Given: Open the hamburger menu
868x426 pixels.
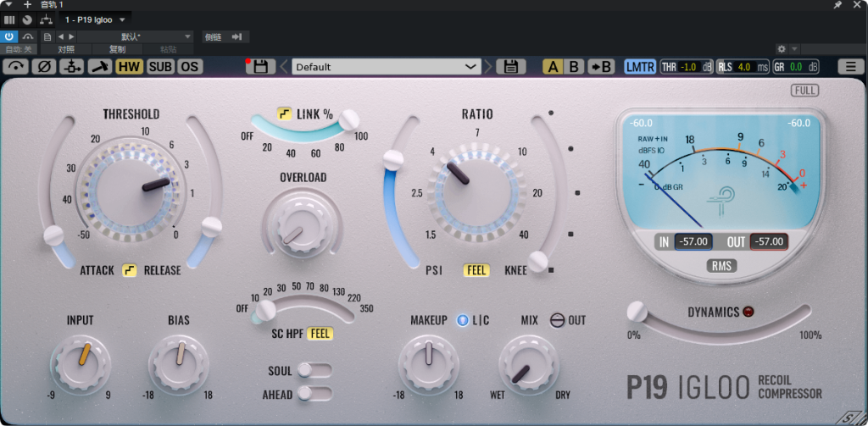Looking at the screenshot, I should [851, 67].
